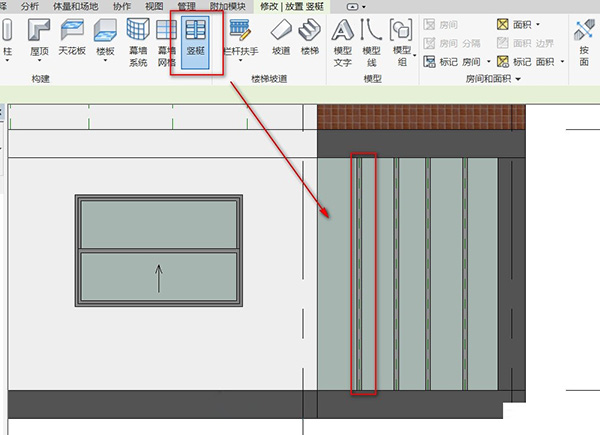
Task: Open the 修改 | 放置 竖梃 tab
Action: [x=292, y=7]
